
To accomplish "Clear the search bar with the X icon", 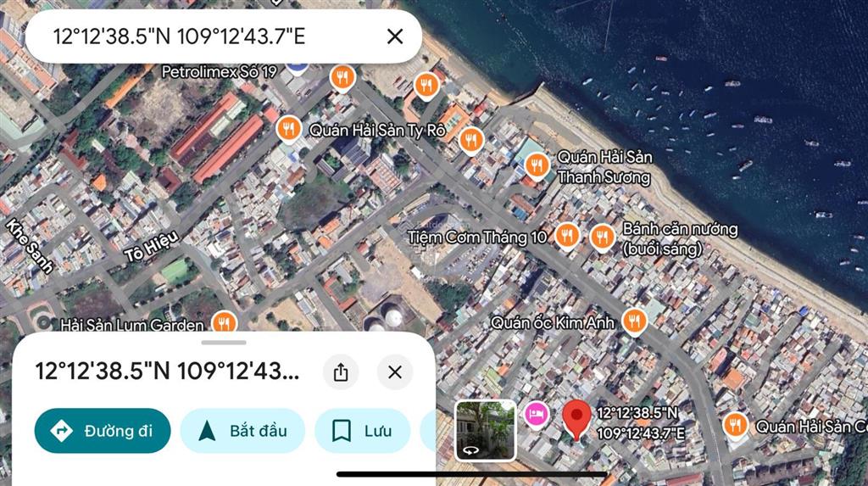I will tap(394, 36).
